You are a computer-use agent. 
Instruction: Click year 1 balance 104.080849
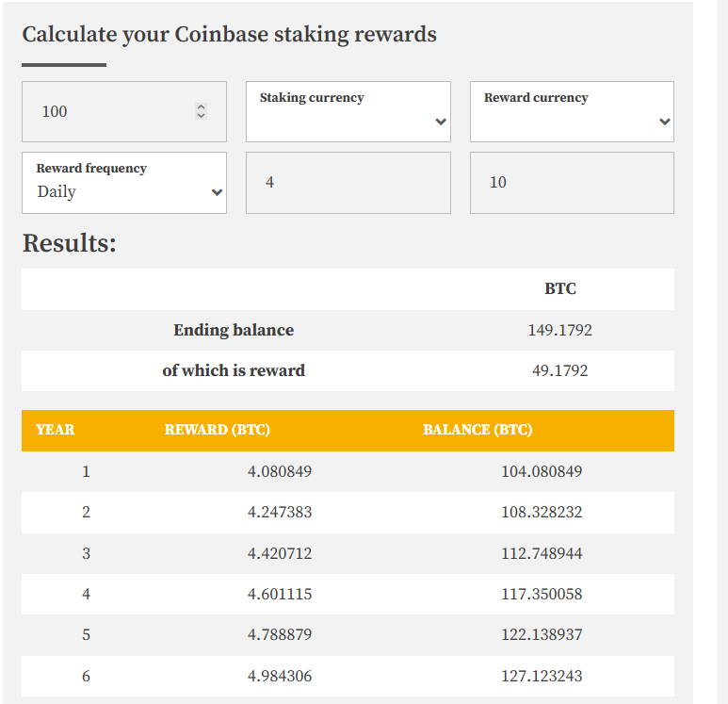click(x=542, y=471)
